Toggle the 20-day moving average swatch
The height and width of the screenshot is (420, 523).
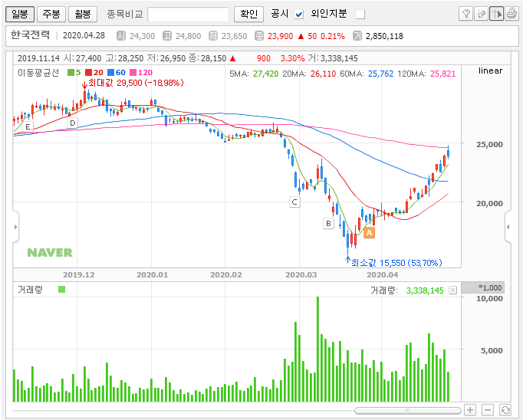(88, 72)
